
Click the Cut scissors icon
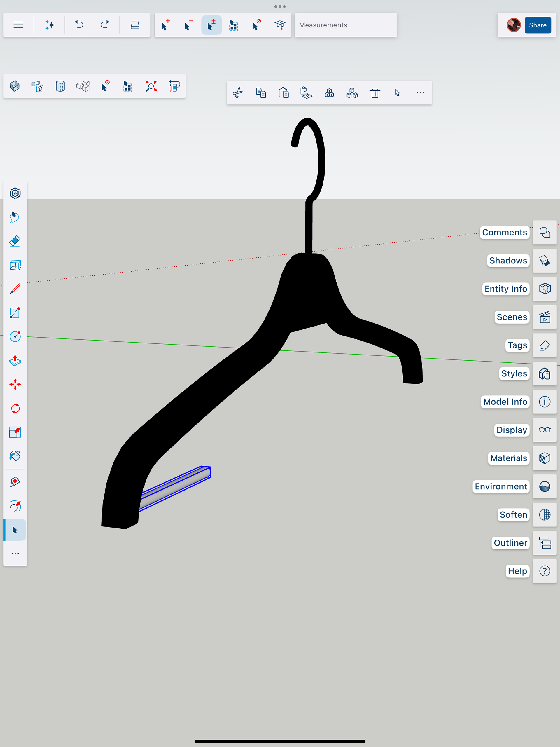point(238,92)
